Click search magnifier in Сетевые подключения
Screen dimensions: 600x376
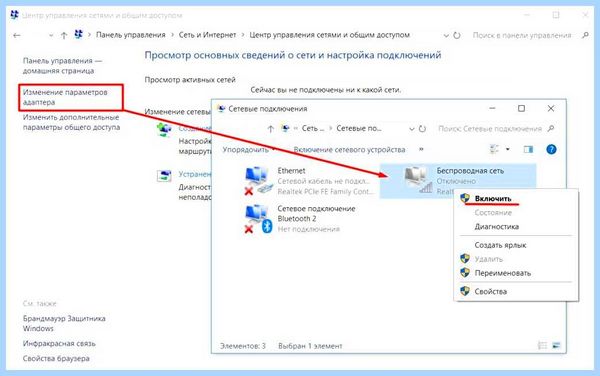pos(551,129)
